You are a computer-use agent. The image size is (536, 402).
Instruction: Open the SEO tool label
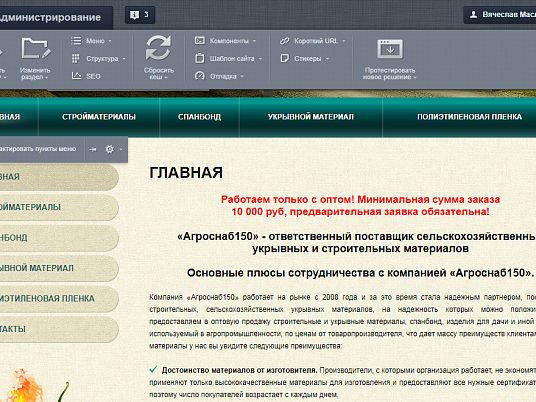tap(93, 76)
